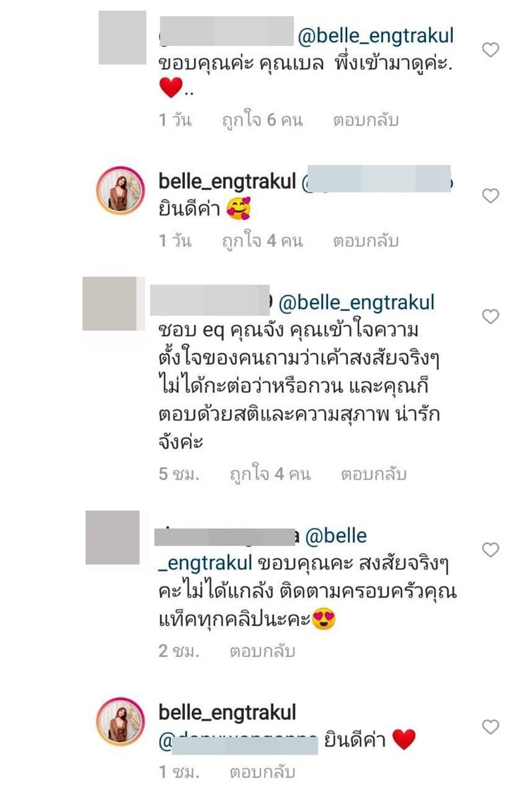532x794 pixels.
Task: View likes on belle_engtrakul's ยินดีค่า reply
Action: 262,241
